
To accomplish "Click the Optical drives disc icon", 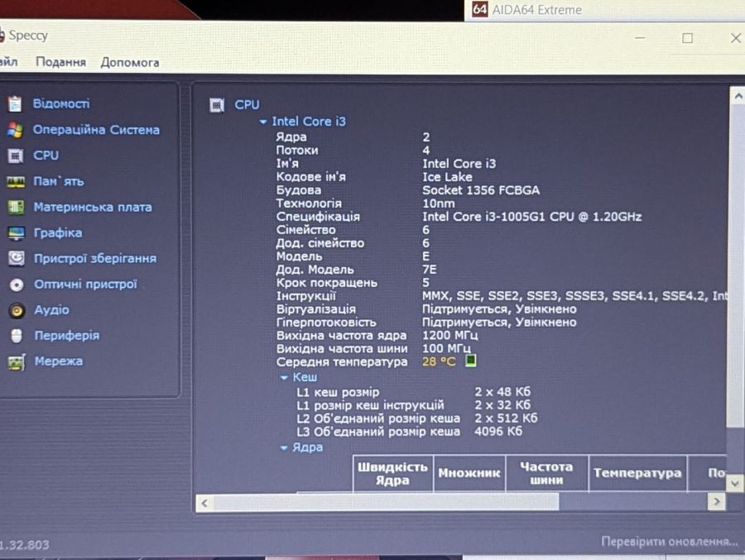I will tap(17, 285).
